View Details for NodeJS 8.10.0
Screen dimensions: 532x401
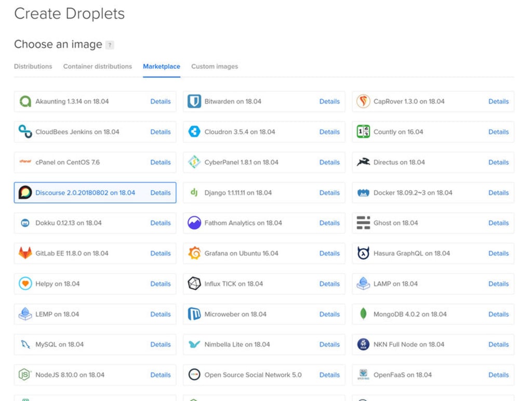(161, 375)
